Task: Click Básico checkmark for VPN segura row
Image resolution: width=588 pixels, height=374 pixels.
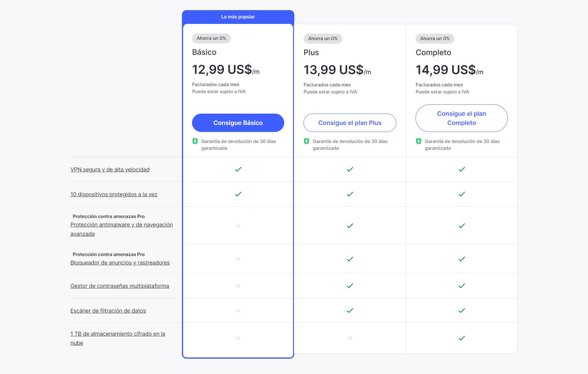Action: point(238,169)
